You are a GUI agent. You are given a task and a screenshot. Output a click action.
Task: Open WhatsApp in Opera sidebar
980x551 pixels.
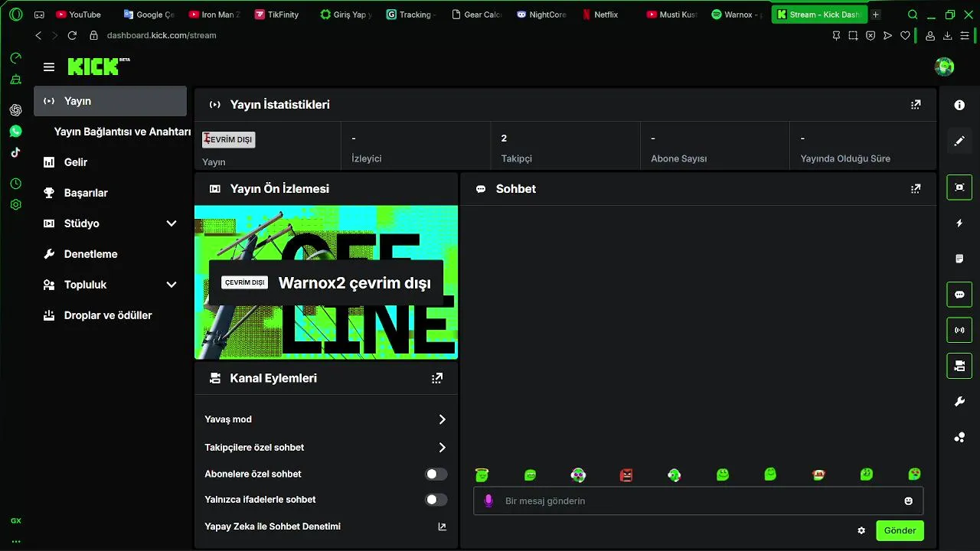tap(15, 132)
